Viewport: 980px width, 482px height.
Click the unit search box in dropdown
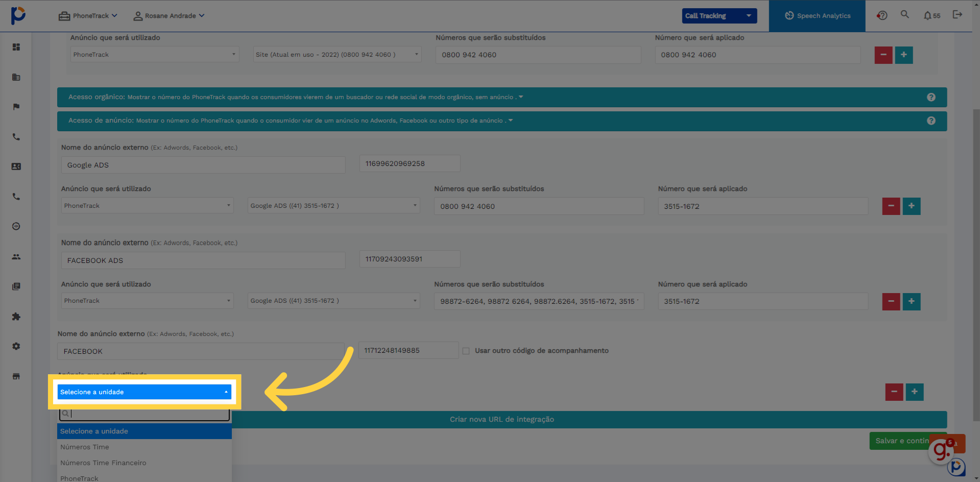click(x=145, y=414)
